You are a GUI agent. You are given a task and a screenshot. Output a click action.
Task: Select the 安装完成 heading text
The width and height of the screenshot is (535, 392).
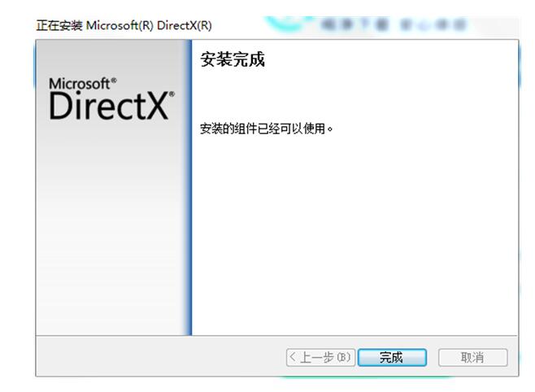(233, 59)
